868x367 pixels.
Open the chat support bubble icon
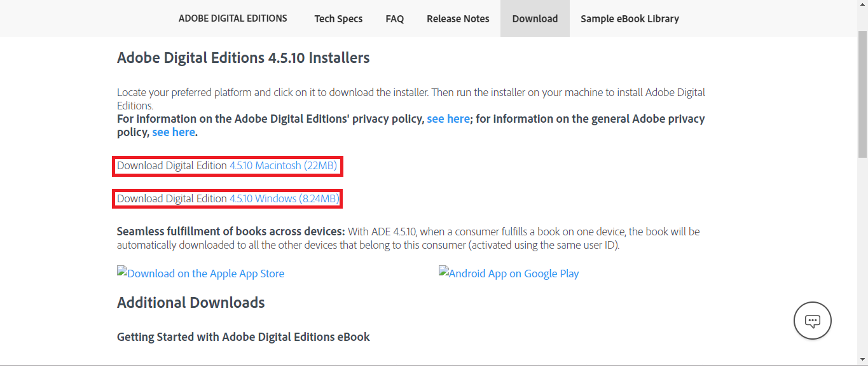click(x=813, y=321)
